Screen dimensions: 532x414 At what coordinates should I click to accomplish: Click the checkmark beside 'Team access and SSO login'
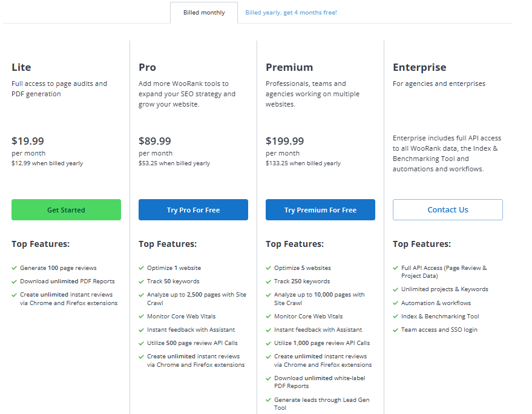coord(396,329)
